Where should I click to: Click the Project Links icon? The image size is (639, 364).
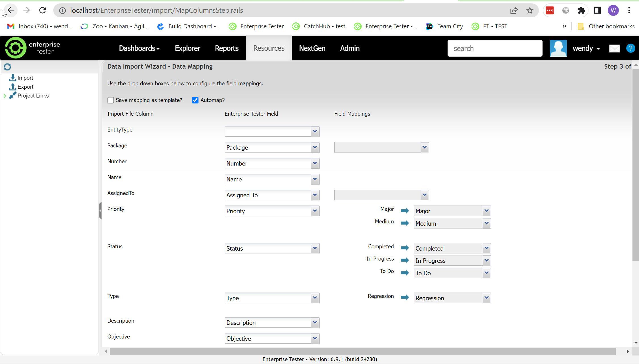pos(12,96)
